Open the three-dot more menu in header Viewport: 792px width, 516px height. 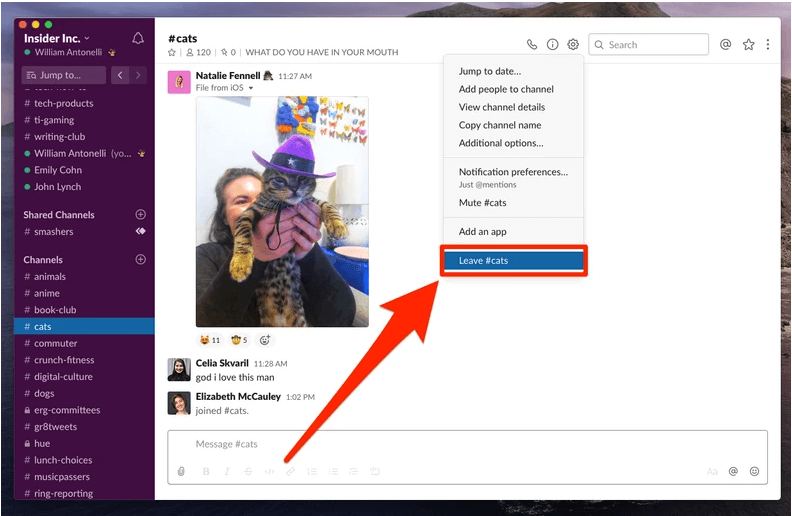pos(768,45)
